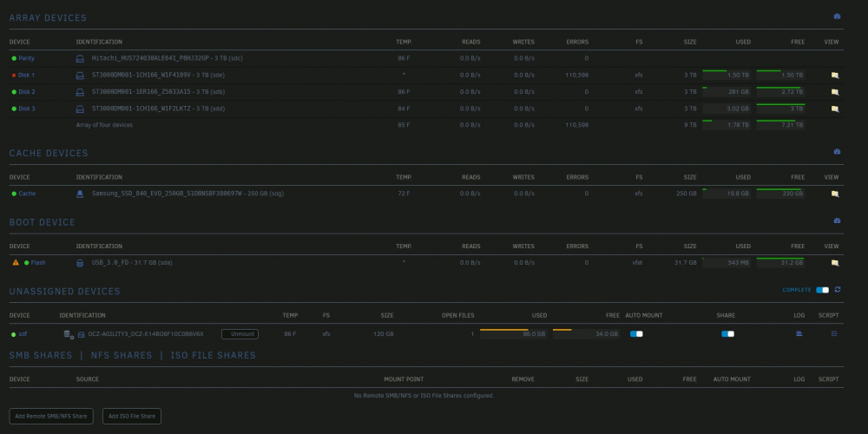Open the script icon for the sdf device
Viewport: 868px width, 434px height.
tap(834, 334)
